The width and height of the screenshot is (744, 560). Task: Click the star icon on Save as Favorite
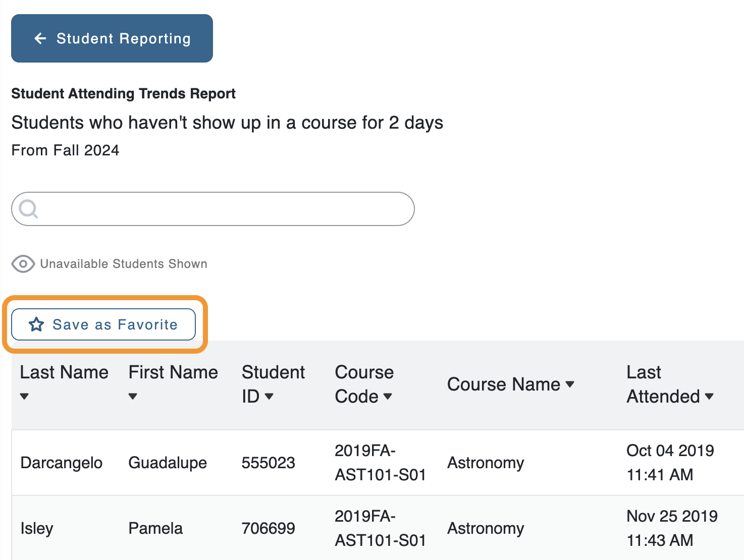tap(36, 324)
